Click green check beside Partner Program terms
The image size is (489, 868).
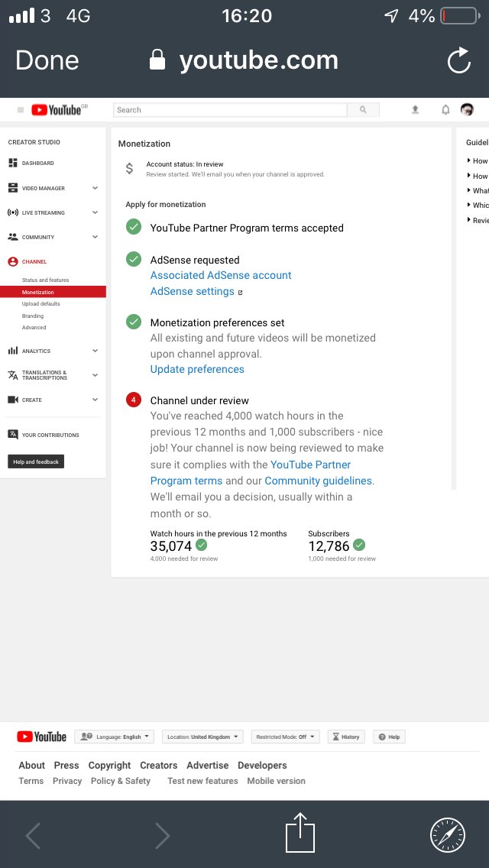click(x=134, y=227)
